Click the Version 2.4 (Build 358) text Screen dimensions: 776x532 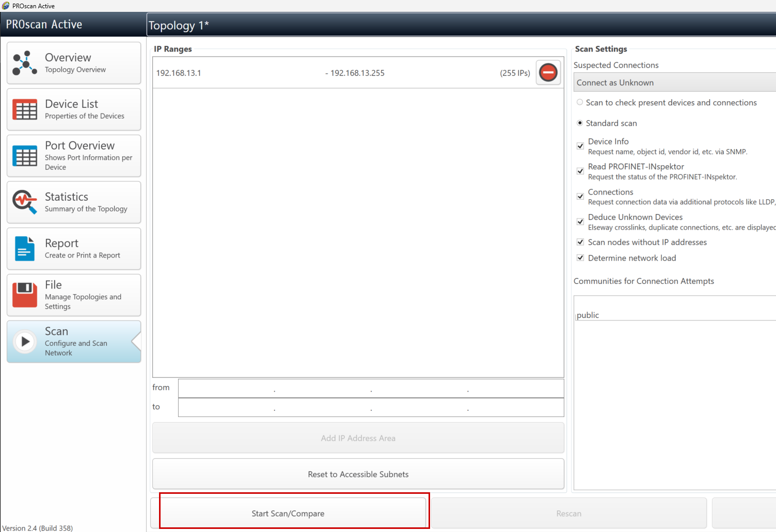[38, 528]
